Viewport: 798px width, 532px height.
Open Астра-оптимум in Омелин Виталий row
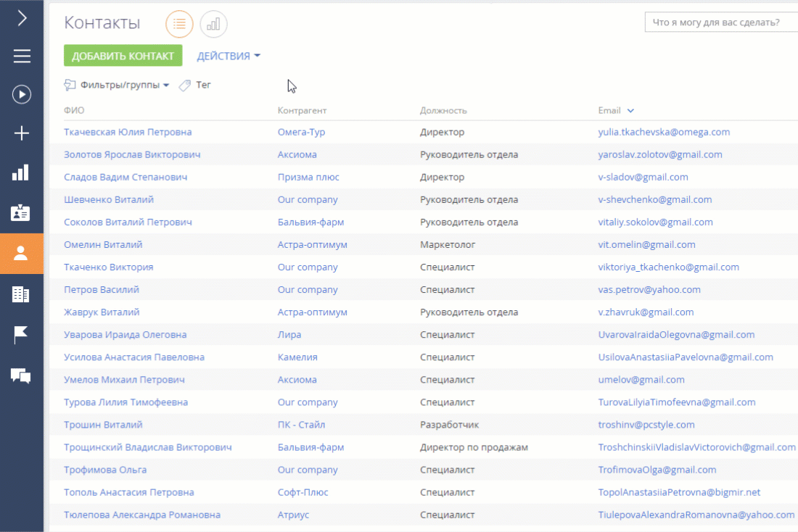point(313,245)
